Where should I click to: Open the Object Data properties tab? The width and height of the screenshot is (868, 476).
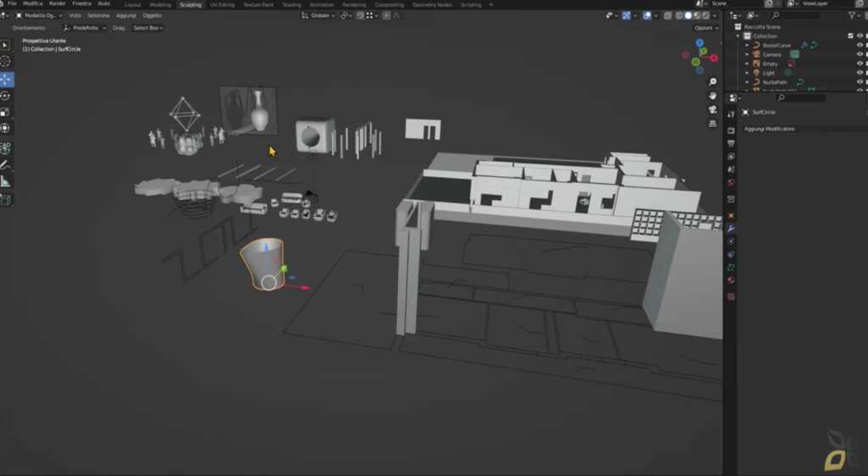[x=732, y=268]
